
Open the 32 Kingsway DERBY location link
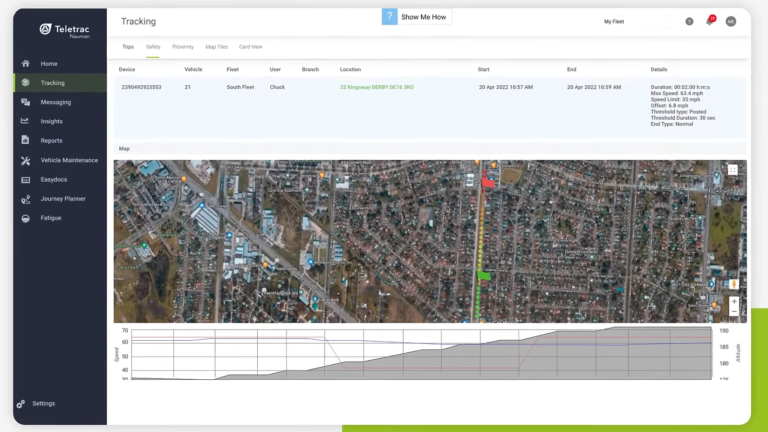pos(377,87)
